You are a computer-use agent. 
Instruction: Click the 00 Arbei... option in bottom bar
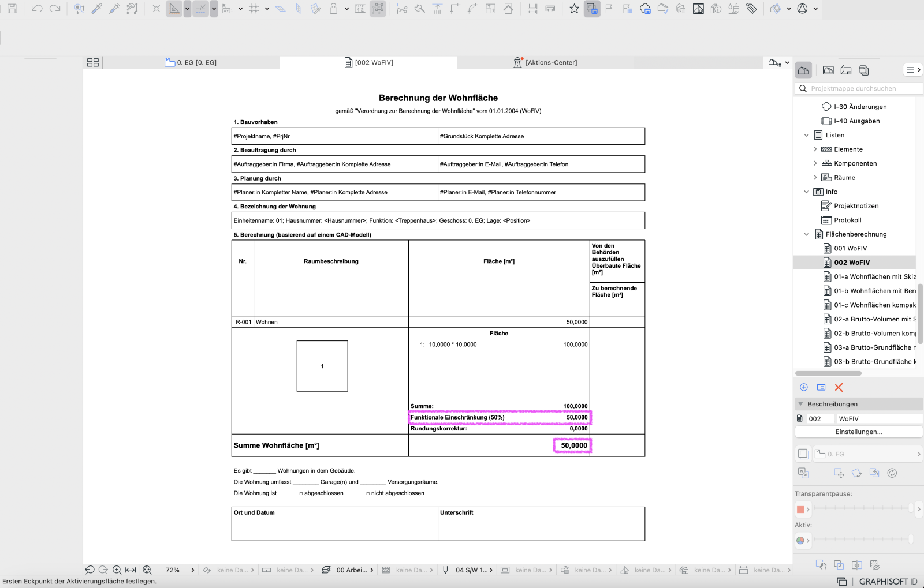pos(348,570)
